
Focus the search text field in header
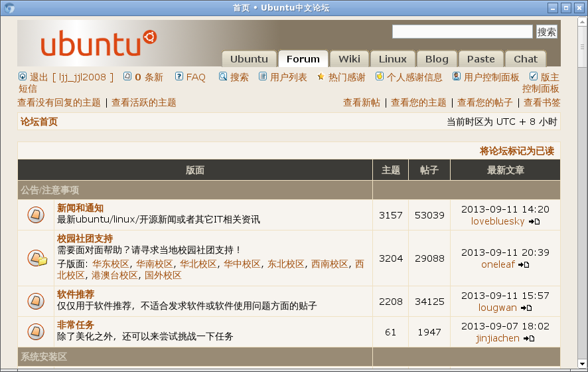[x=463, y=31]
